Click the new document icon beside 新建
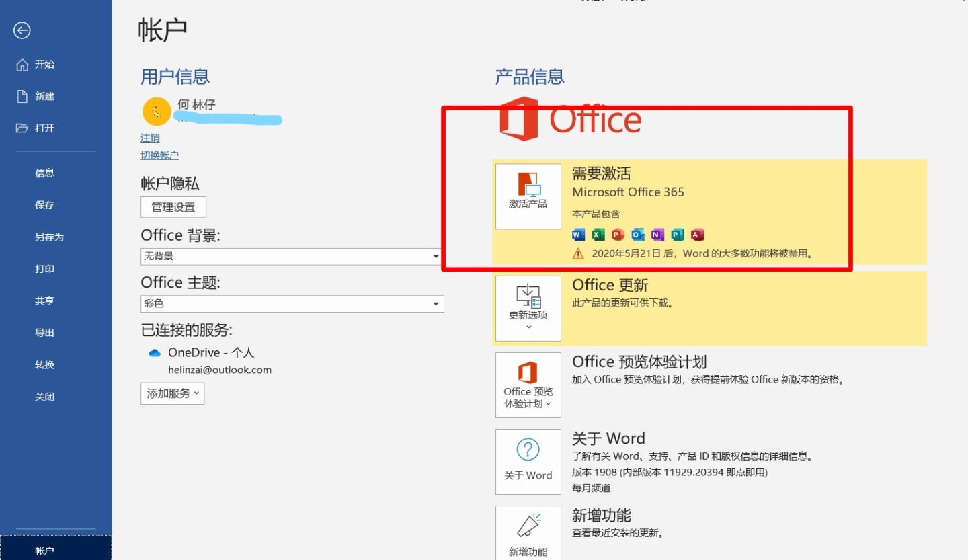 [x=22, y=96]
